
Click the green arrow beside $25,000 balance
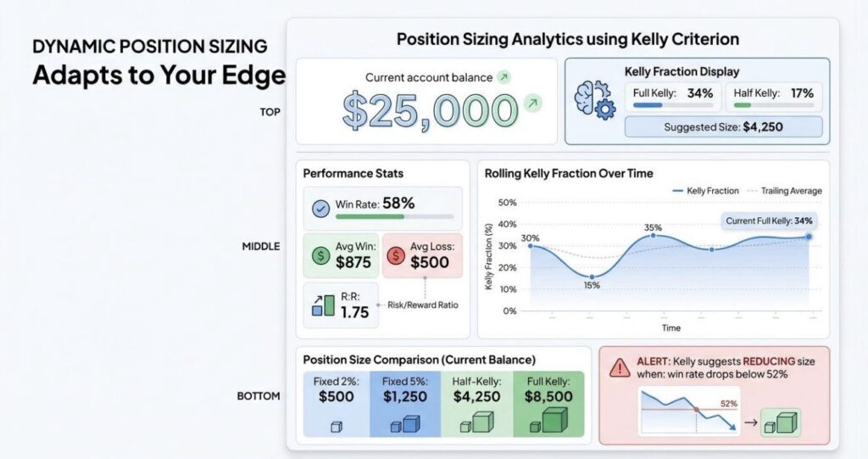[x=532, y=104]
